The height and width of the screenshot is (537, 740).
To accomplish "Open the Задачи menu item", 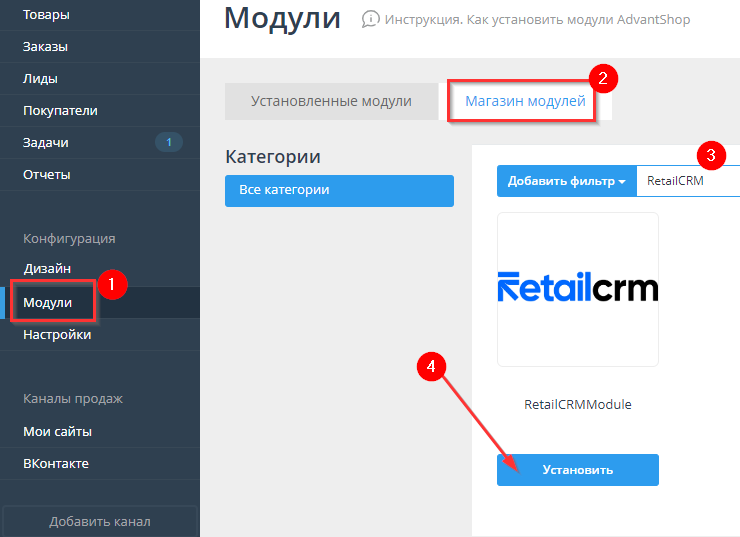I will (45, 142).
